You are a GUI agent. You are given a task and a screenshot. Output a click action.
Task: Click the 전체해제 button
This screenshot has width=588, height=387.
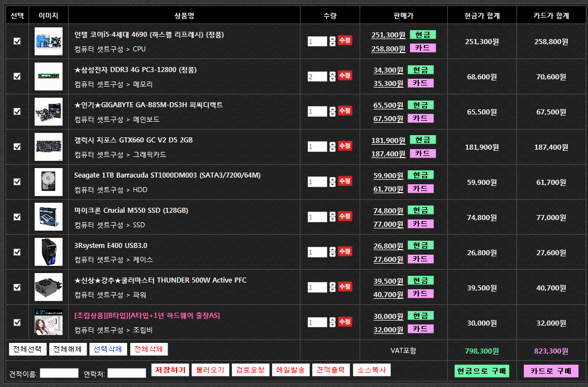(68, 349)
